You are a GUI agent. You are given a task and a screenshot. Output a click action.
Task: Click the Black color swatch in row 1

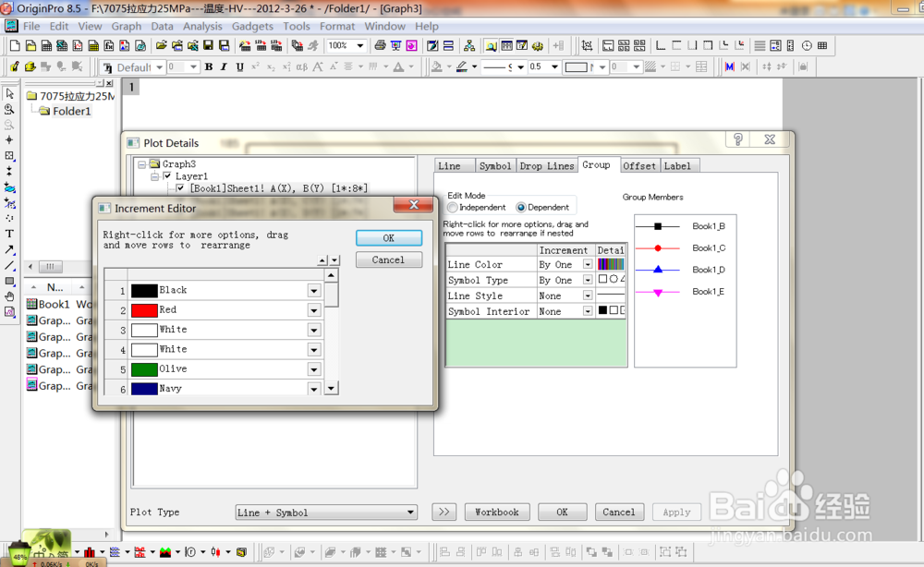144,290
